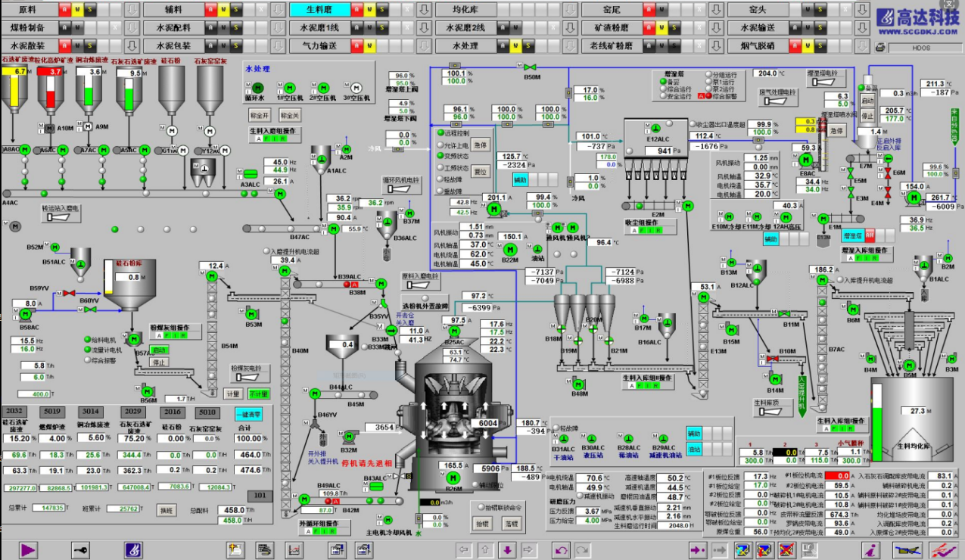Select the 允许上电 indicator
This screenshot has height=560, width=965.
click(x=440, y=145)
